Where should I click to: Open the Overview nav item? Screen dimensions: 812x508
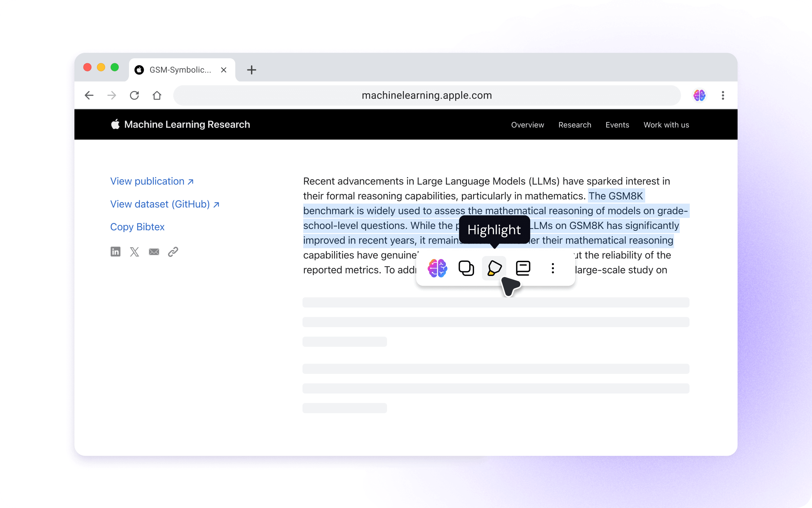click(527, 125)
